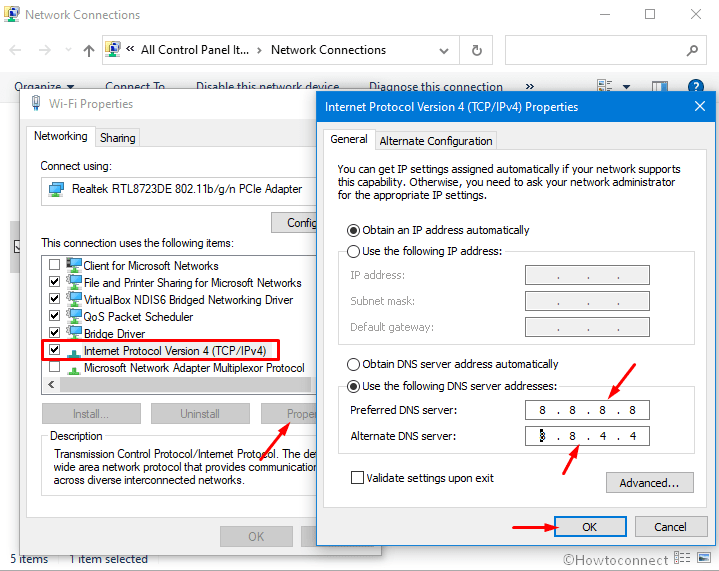
Task: Close the IPv4 Properties dialog
Action: click(x=700, y=106)
